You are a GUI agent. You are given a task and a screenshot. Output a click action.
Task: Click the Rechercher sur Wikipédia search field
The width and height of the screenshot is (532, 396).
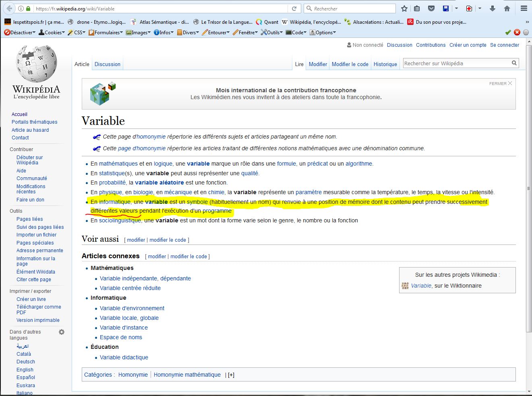457,63
